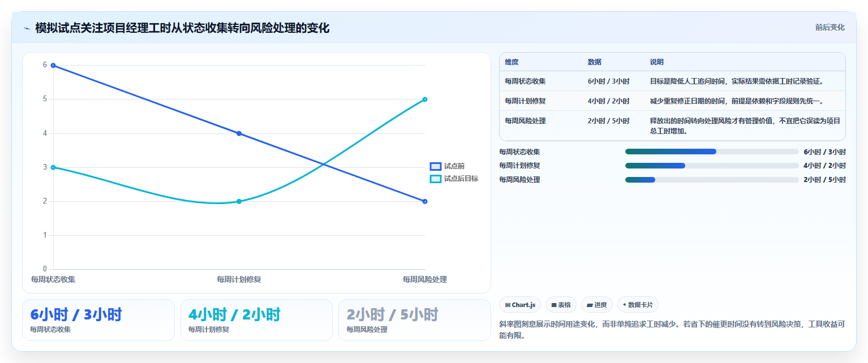
Task: Click the 前后变化 label in header
Action: 830,28
